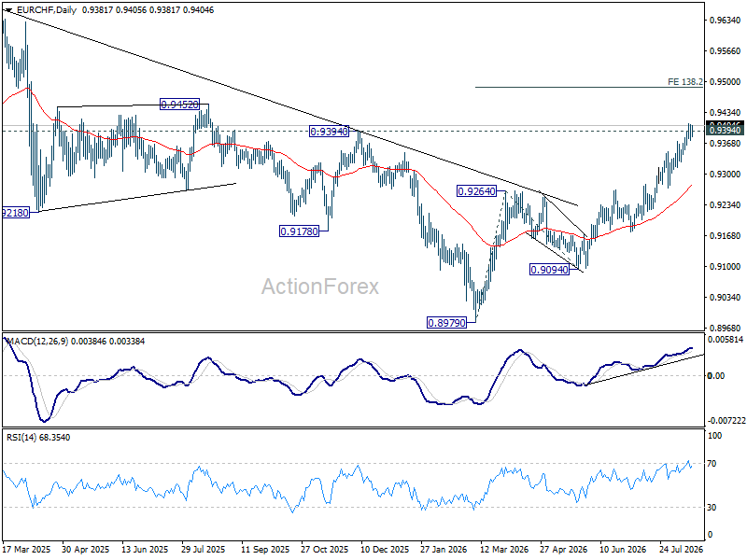Select the 27 Apr 2026 date label
This screenshot has height=560, width=747.
(x=564, y=550)
